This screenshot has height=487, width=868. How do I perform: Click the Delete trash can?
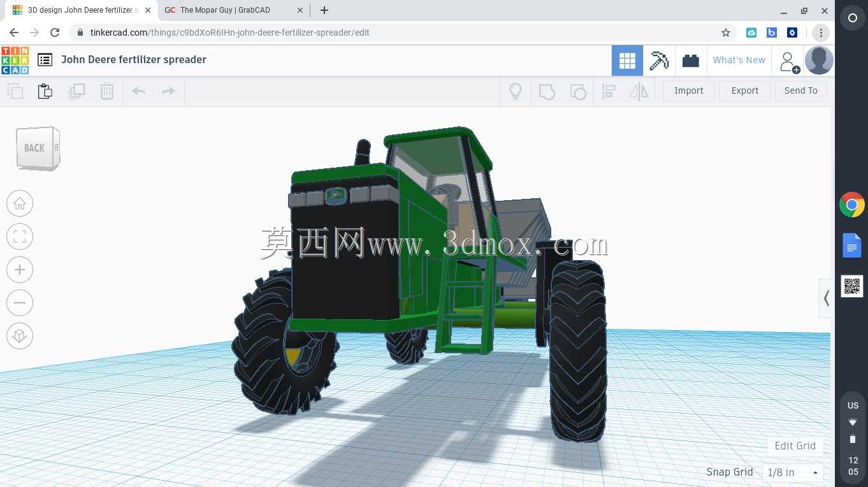point(107,91)
